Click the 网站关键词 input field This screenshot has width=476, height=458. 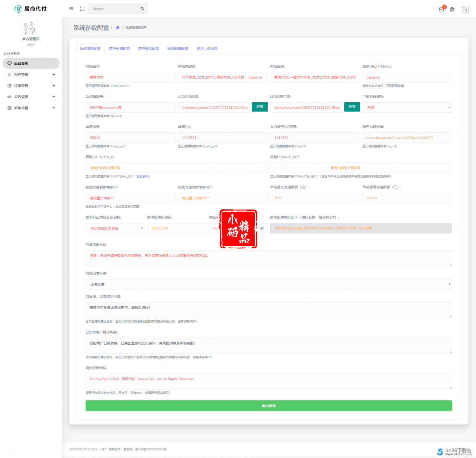pyautogui.click(x=223, y=77)
